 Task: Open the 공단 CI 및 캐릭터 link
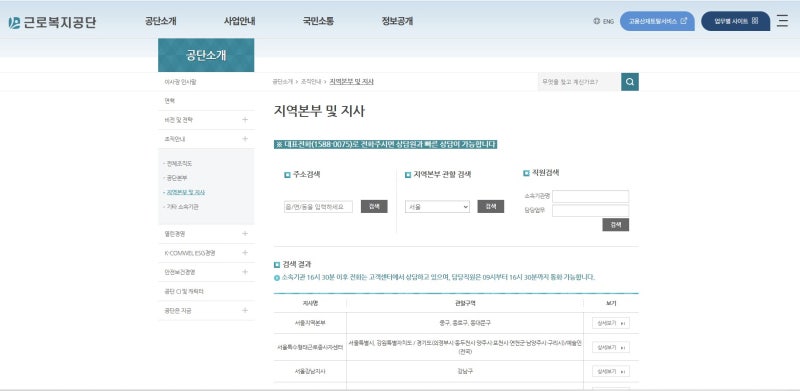[184, 291]
